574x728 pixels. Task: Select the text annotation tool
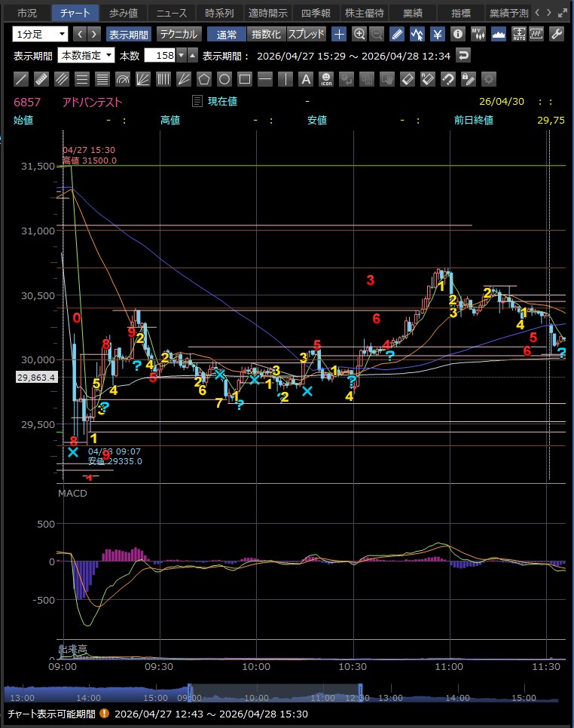coord(306,79)
